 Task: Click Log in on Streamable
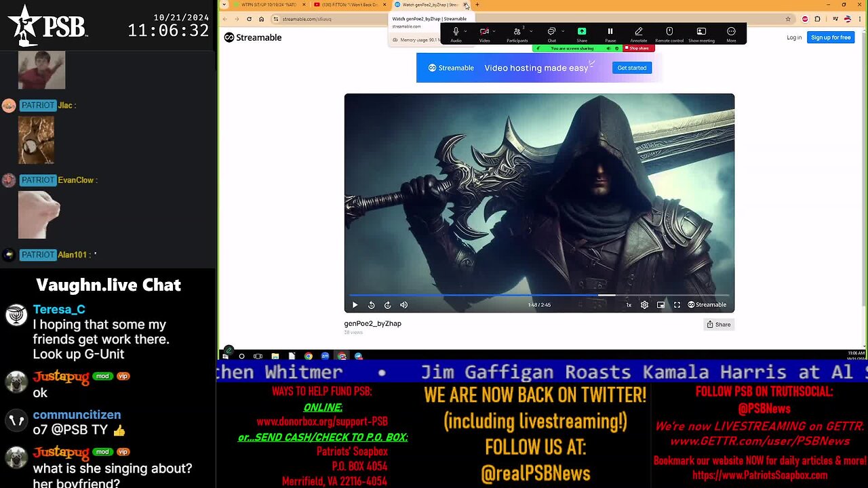(x=794, y=37)
